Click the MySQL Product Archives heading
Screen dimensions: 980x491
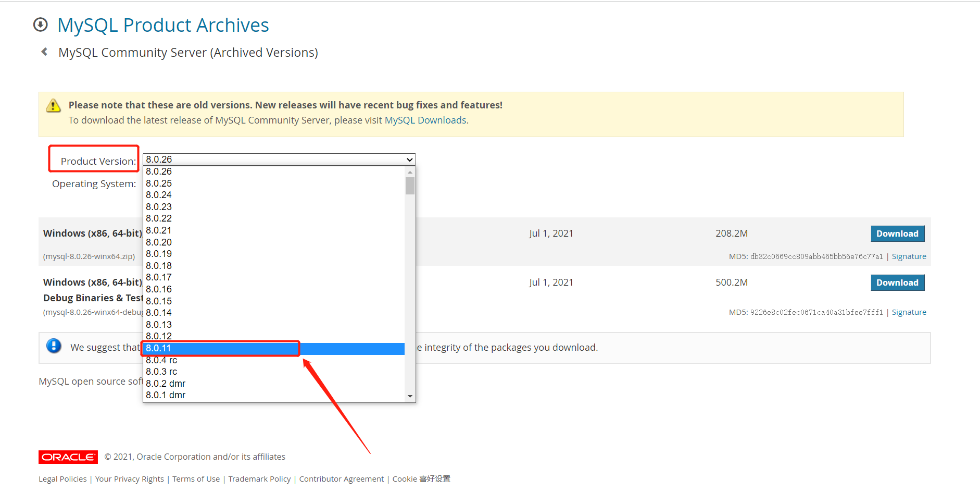163,25
